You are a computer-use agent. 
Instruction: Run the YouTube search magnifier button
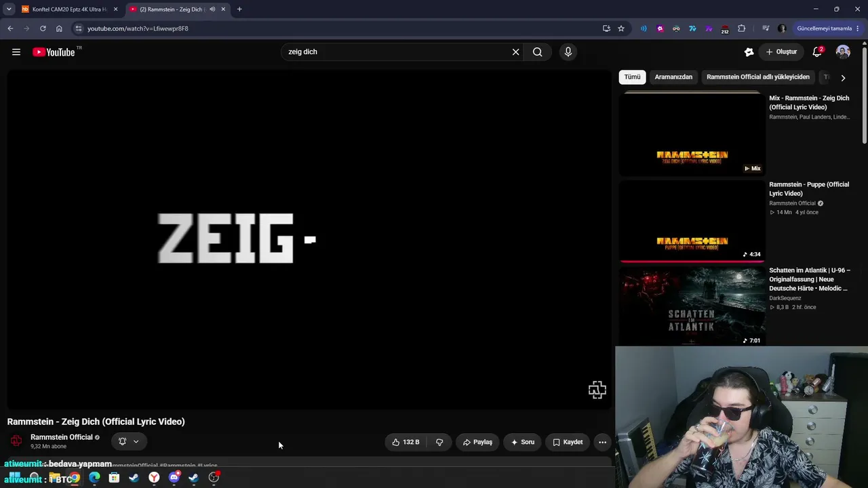click(538, 52)
